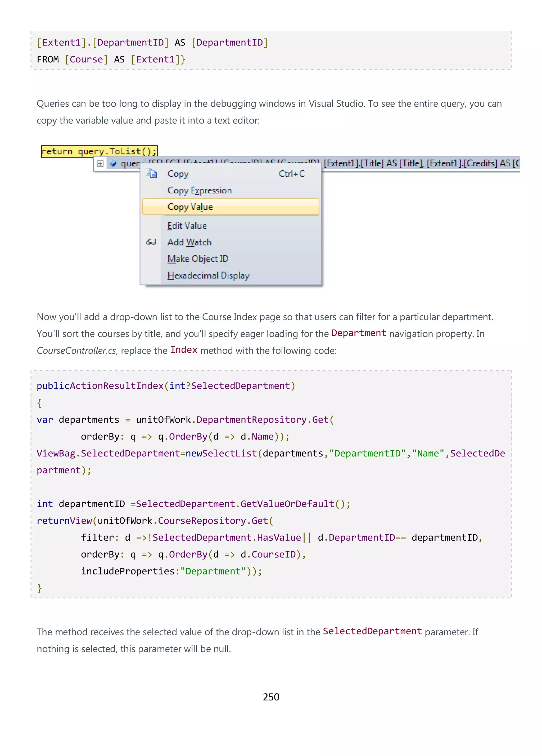Click the CourseController.cs italic filename

pos(76,351)
